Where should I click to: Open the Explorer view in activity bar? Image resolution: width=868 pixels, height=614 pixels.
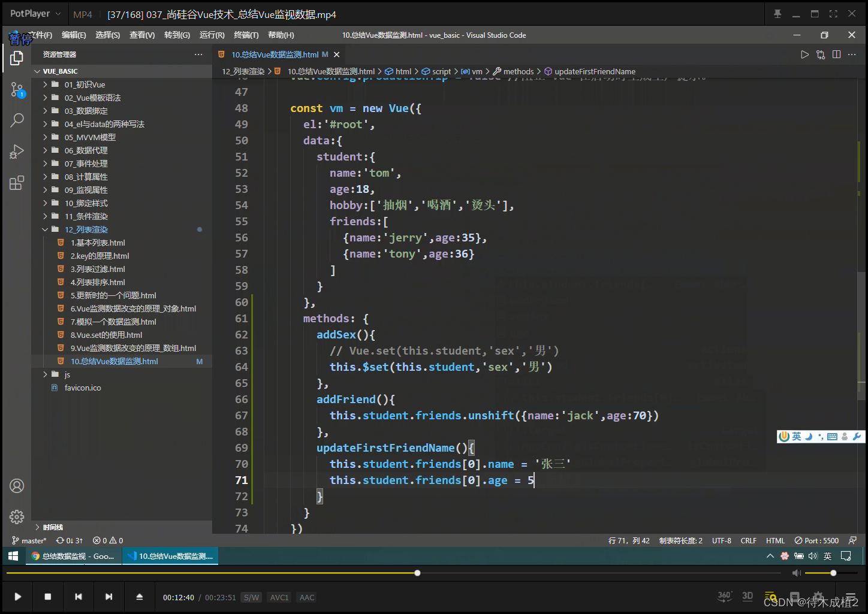tap(17, 58)
